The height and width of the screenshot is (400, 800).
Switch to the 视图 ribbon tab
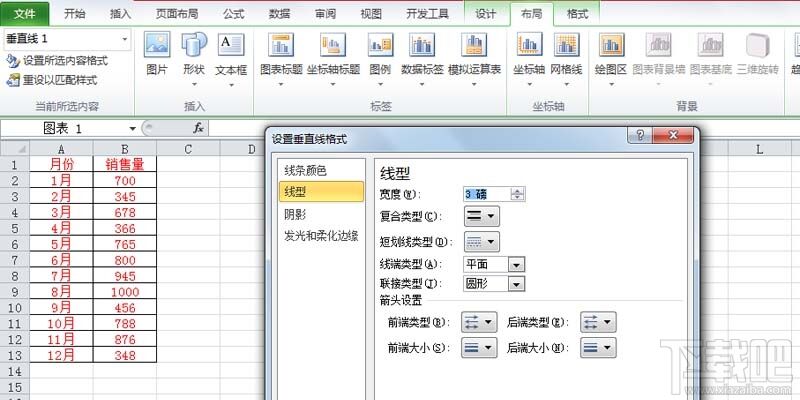point(371,14)
